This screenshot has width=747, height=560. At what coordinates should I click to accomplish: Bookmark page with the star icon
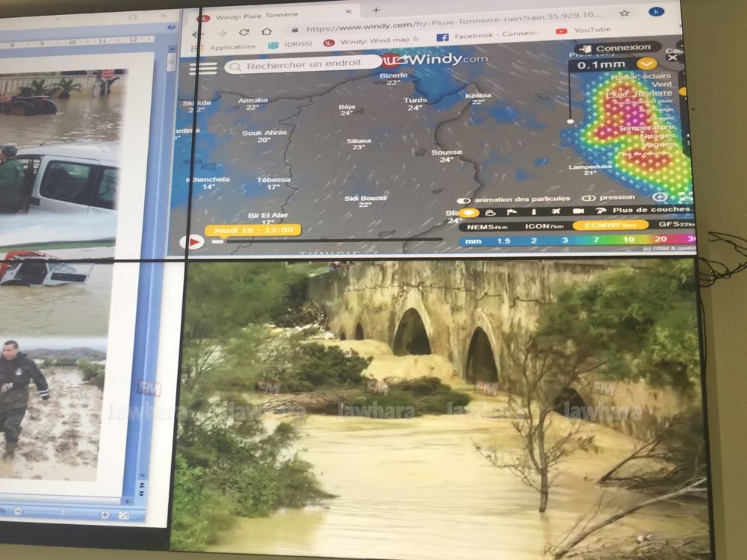click(x=624, y=13)
